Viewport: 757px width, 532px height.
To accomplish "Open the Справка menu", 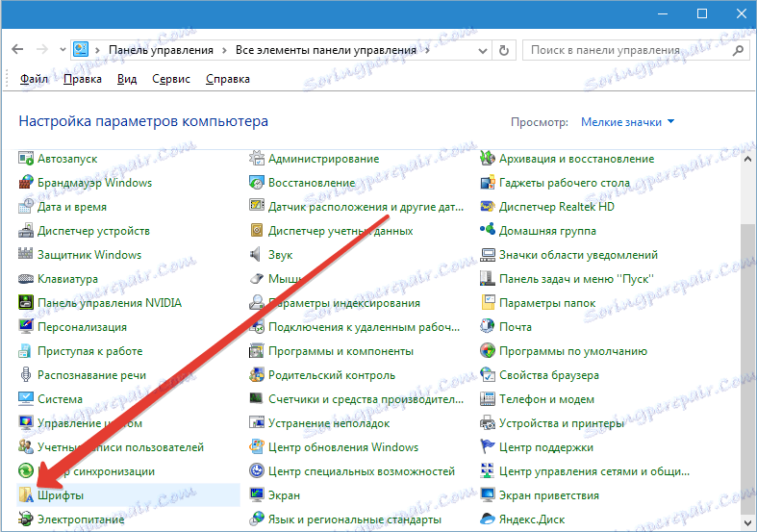I will pos(227,79).
